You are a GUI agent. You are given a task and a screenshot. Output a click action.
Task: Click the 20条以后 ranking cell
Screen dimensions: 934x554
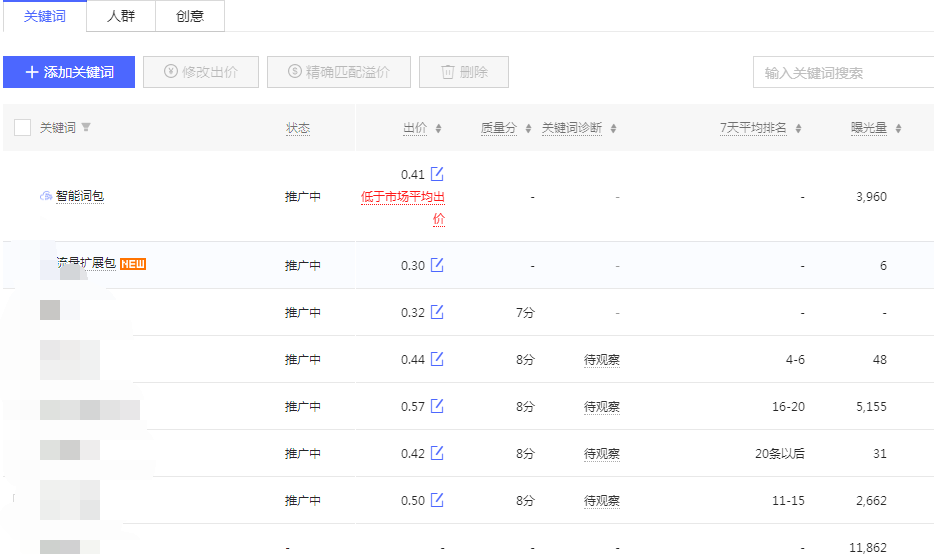tap(780, 454)
